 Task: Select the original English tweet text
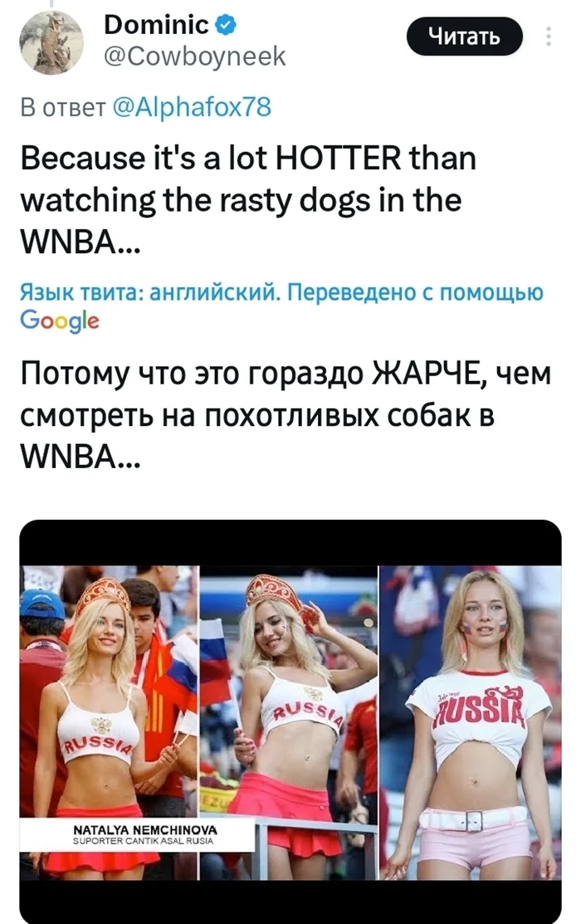[248, 200]
